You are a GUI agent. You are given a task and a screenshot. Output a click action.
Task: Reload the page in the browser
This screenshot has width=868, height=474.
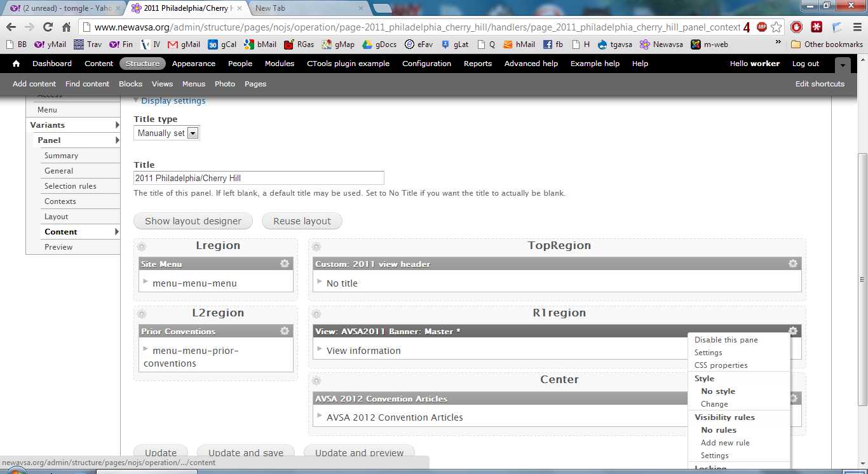tap(48, 27)
